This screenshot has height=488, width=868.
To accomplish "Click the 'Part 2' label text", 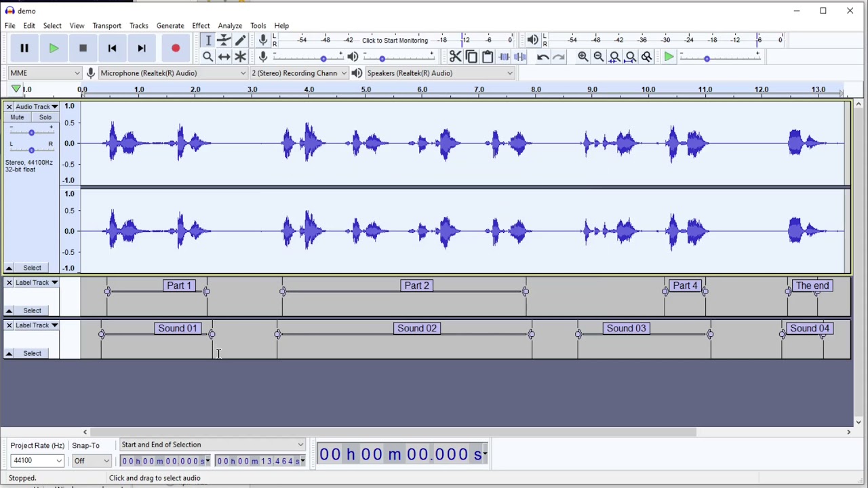I will 416,285.
